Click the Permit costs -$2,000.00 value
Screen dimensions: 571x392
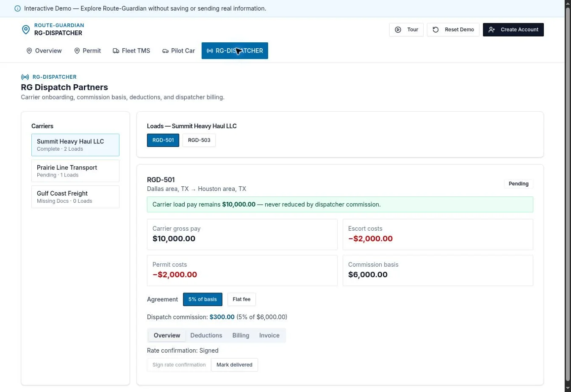(175, 275)
